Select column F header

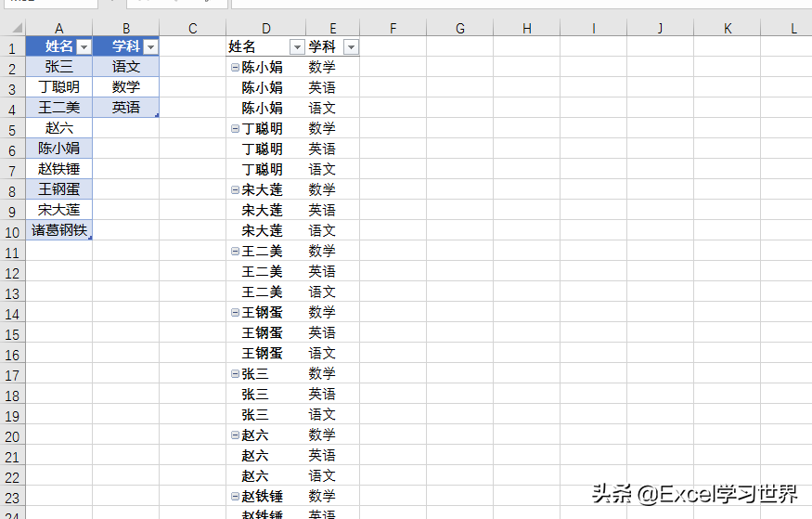(393, 28)
